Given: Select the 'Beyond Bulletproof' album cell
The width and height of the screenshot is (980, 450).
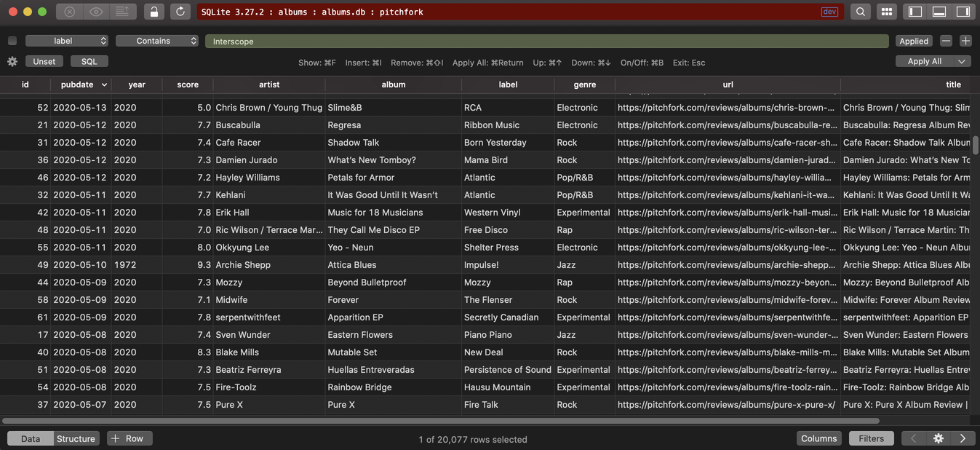Looking at the screenshot, I should pyautogui.click(x=394, y=282).
